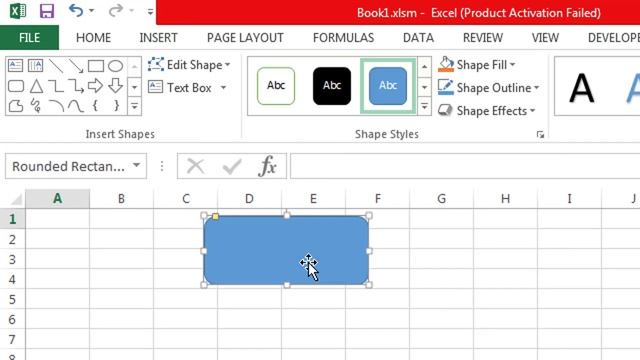Pick the Rectangle shape

[96, 66]
